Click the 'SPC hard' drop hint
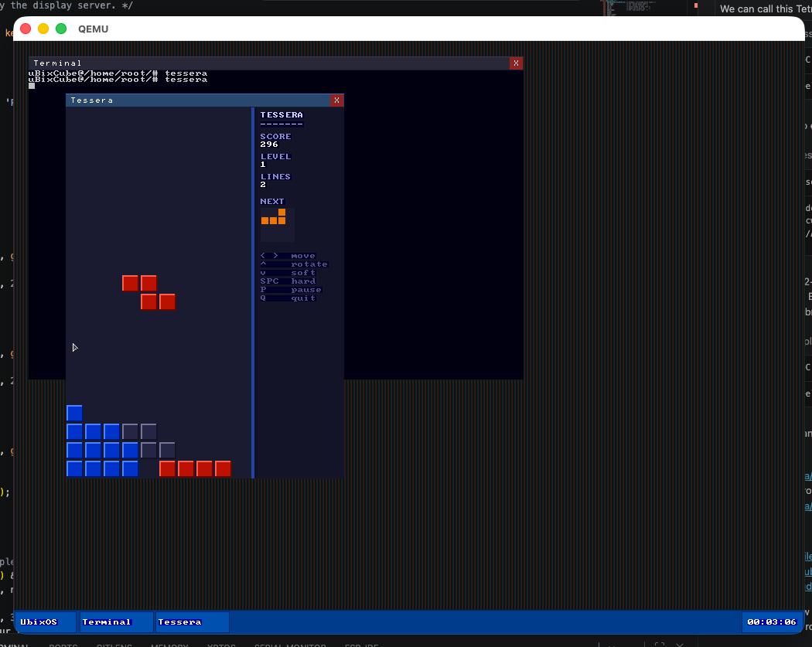812x647 pixels. (x=288, y=281)
